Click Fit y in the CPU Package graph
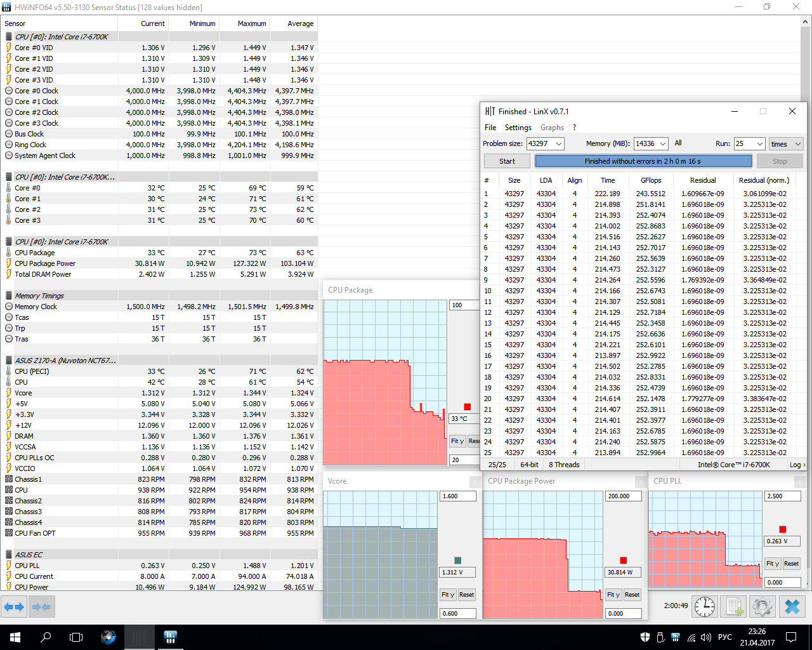812x650 pixels. tap(457, 441)
